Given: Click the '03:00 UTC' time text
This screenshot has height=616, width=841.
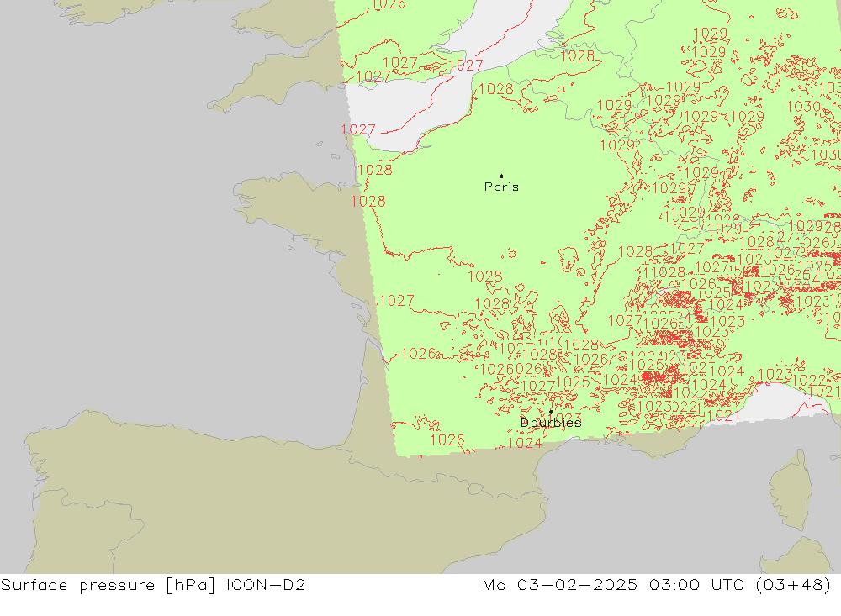Looking at the screenshot, I should tap(696, 584).
